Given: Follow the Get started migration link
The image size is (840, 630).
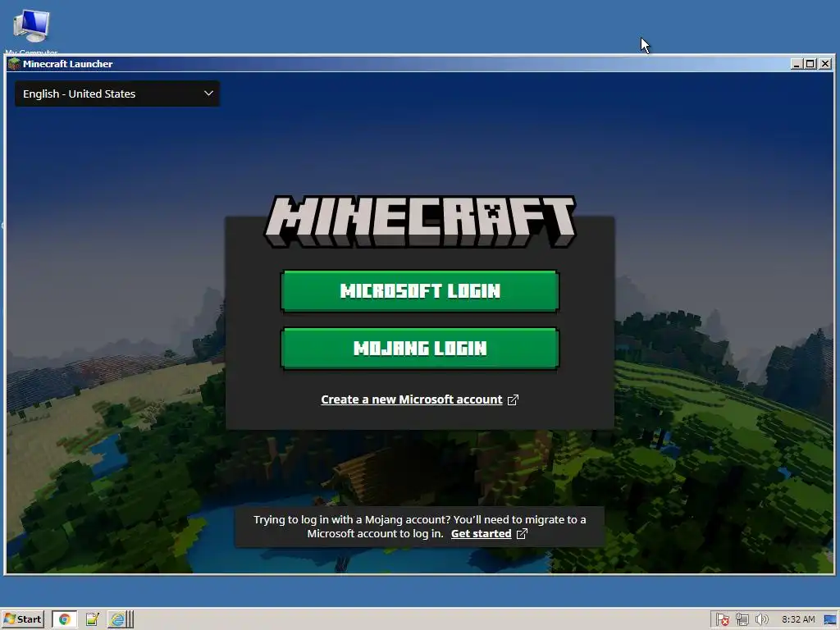Looking at the screenshot, I should [x=481, y=533].
